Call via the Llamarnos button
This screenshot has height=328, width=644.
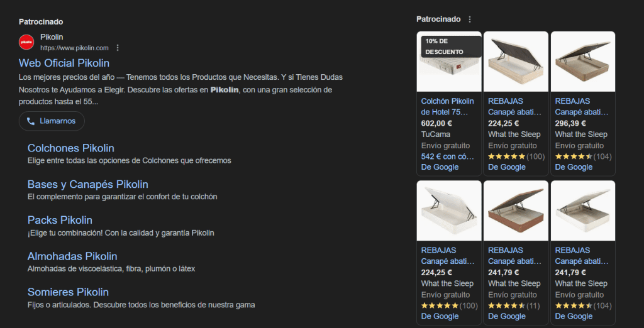52,121
